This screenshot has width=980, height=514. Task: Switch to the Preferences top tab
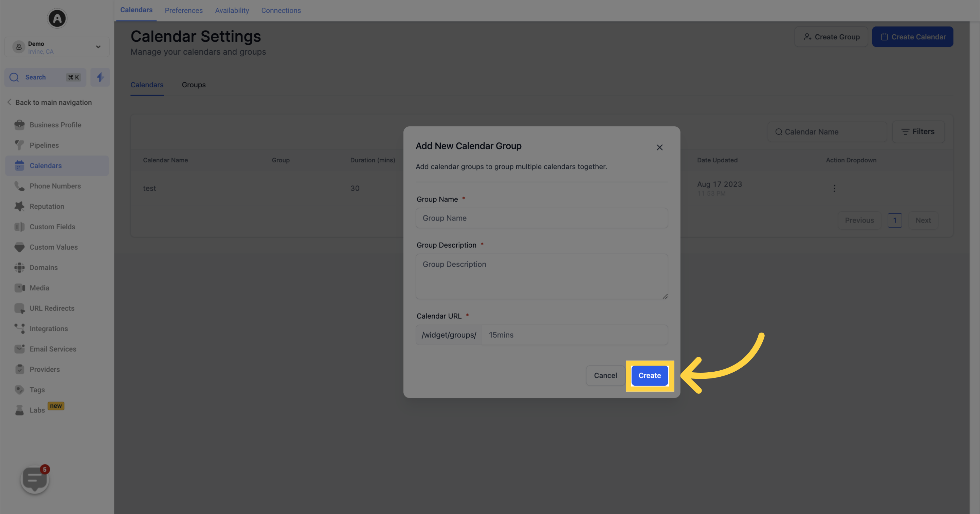184,10
